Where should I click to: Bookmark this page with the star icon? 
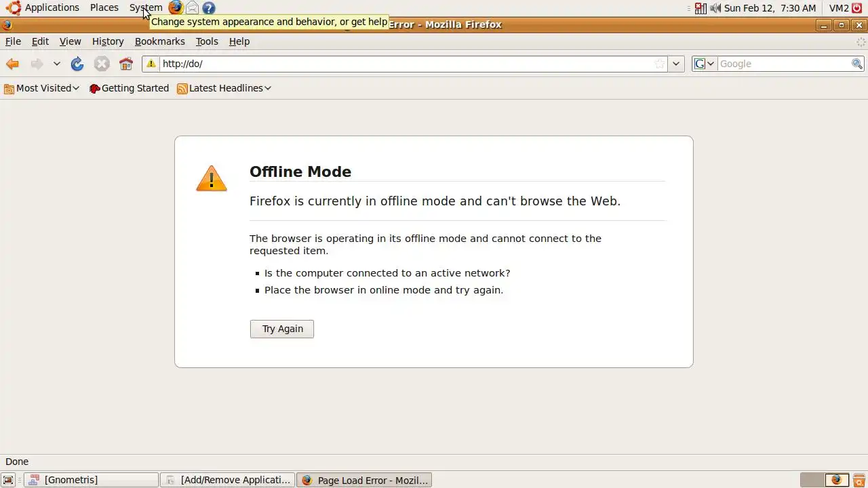pos(659,64)
